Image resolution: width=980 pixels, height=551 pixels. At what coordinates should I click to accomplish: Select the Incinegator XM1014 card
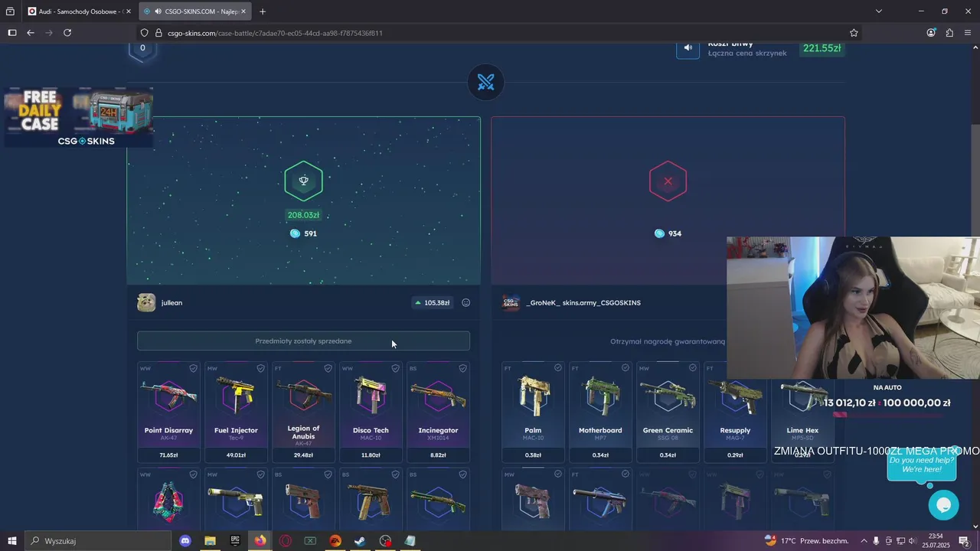pos(438,412)
